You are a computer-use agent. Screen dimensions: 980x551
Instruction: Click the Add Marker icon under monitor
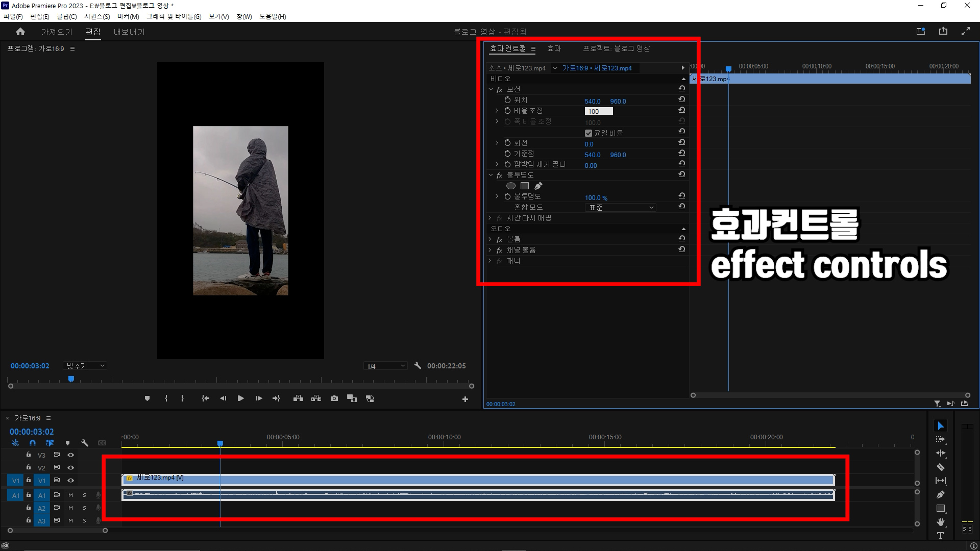coord(147,398)
